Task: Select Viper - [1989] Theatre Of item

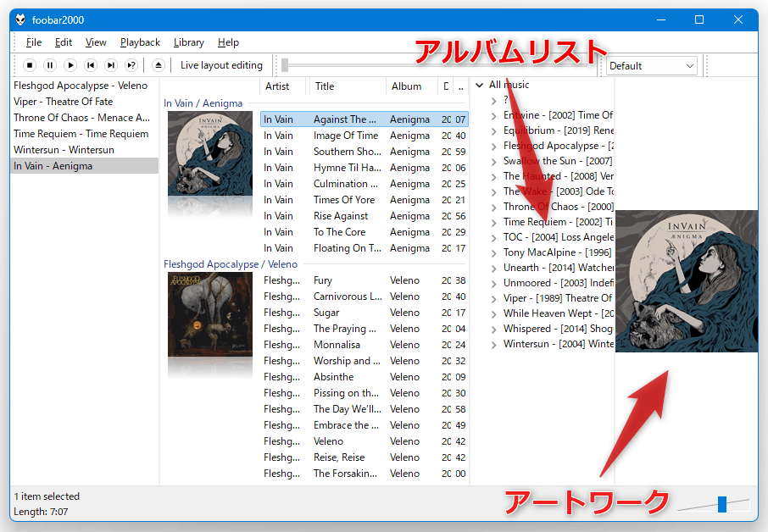Action: coord(558,298)
